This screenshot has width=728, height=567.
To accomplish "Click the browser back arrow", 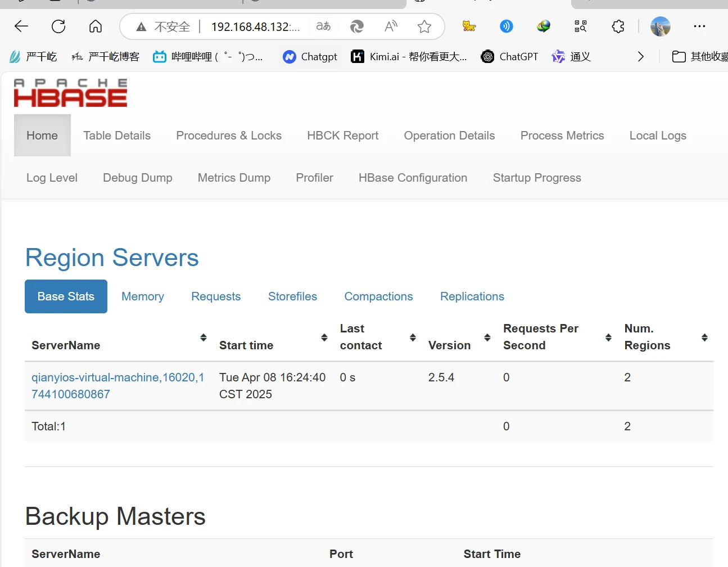I will coord(21,26).
